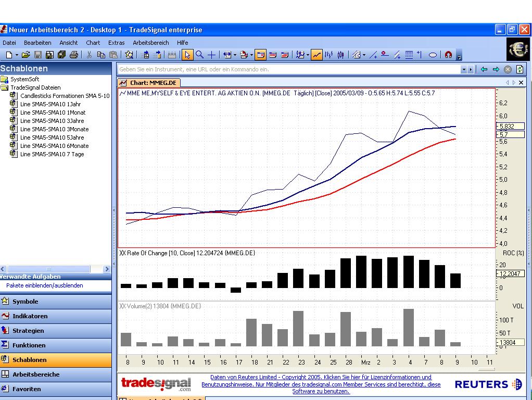This screenshot has height=400, width=532.
Task: Open dropdown next to new document icon
Action: click(x=16, y=55)
